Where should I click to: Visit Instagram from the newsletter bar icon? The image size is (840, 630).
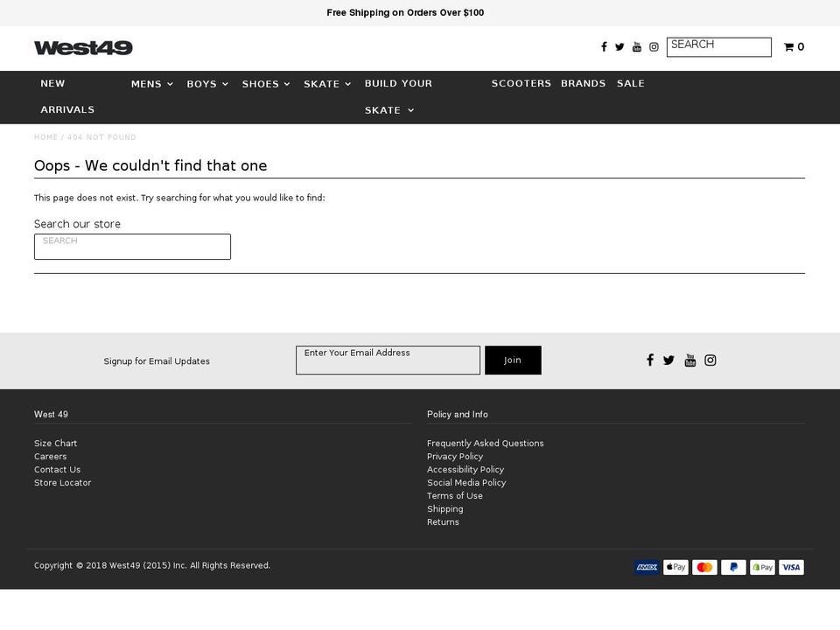click(x=710, y=360)
